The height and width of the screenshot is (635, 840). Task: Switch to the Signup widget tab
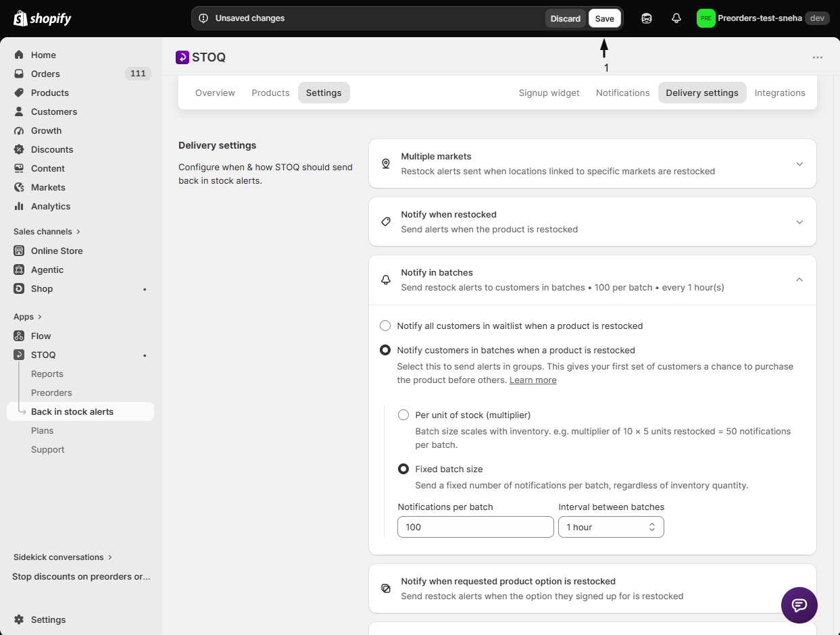549,93
